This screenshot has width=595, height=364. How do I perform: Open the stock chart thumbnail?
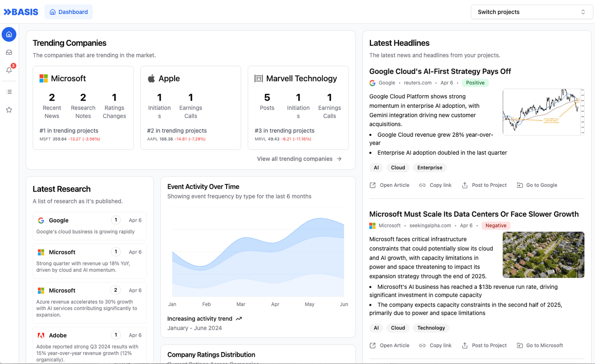coord(544,112)
